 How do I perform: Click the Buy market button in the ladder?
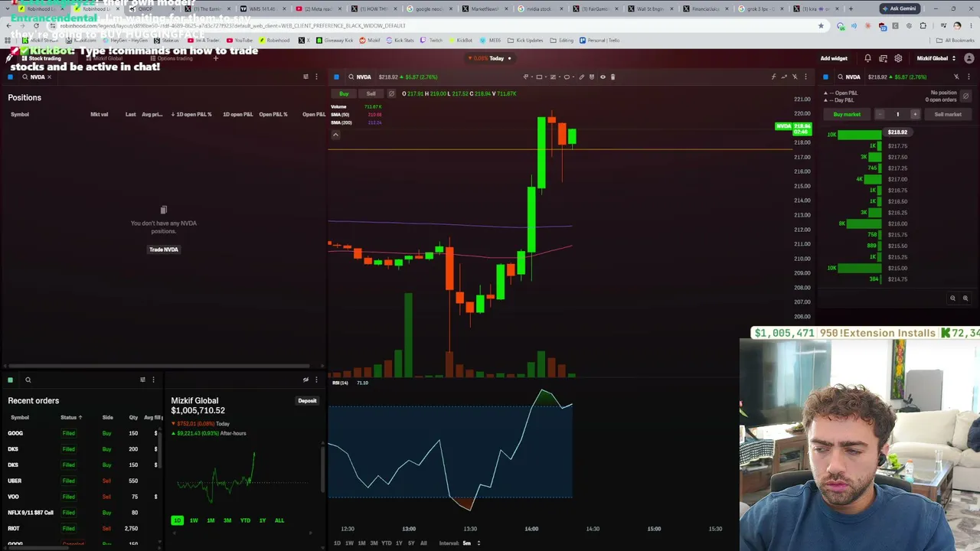847,114
